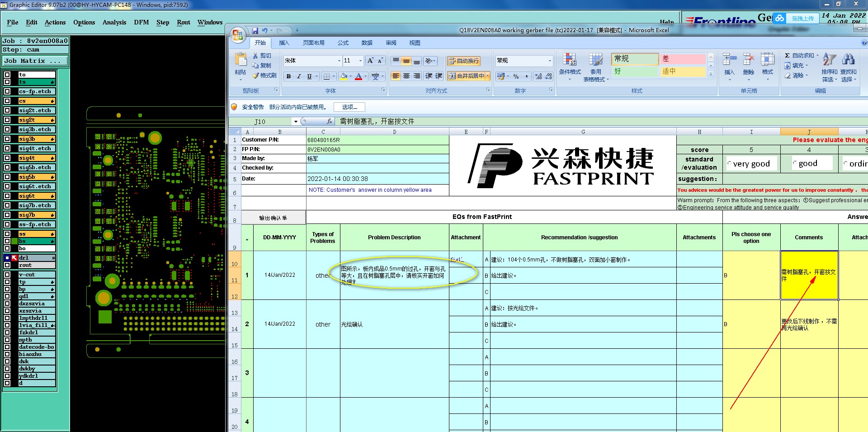Screen dimensions: 868x432
Task: Open the Font group dialog launcher
Action: [x=383, y=90]
